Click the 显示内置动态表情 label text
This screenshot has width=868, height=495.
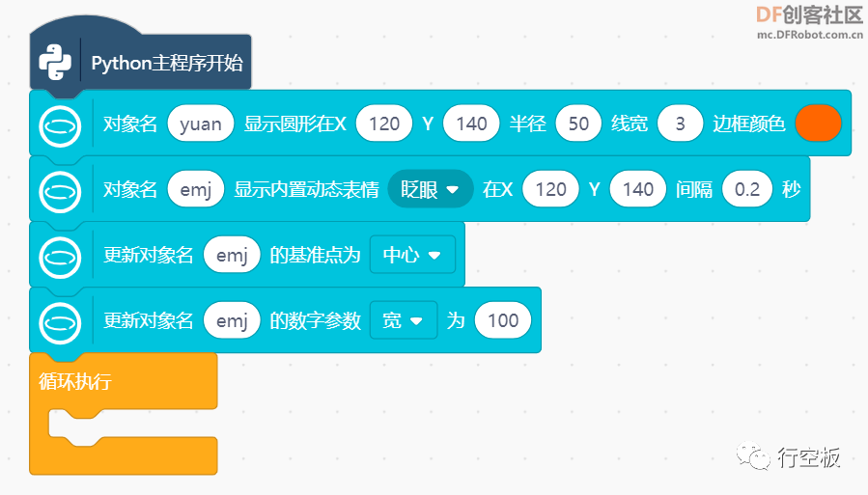coord(306,190)
